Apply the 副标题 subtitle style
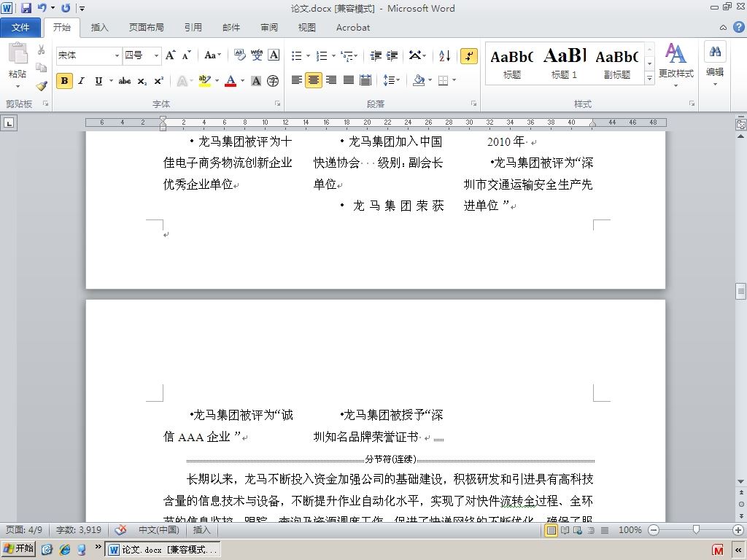 617,64
